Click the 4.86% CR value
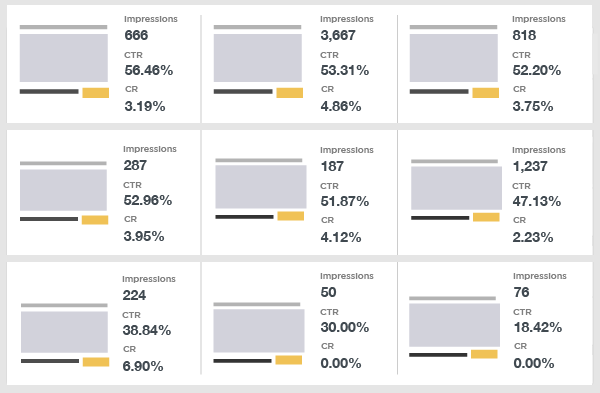 pos(341,106)
